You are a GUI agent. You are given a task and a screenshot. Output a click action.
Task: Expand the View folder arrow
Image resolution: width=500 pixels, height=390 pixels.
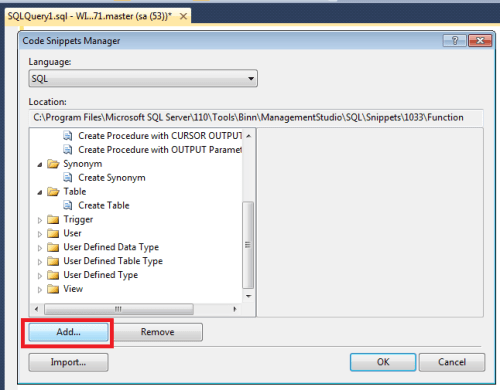tap(40, 290)
